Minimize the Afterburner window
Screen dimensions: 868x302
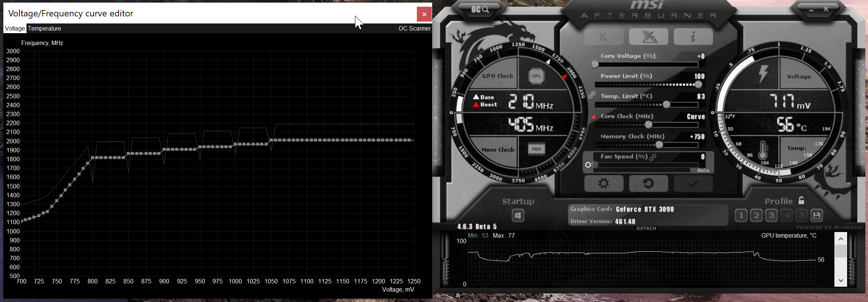tap(811, 10)
